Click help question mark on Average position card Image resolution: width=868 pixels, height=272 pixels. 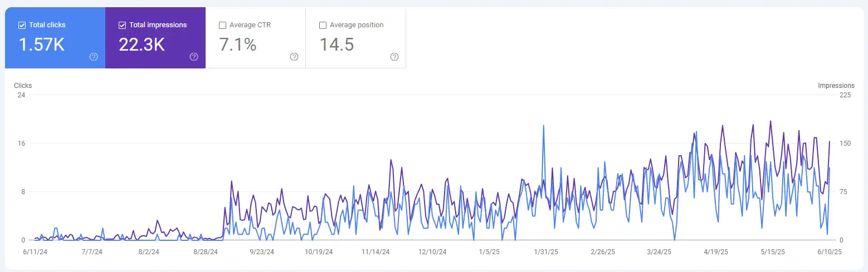point(394,57)
